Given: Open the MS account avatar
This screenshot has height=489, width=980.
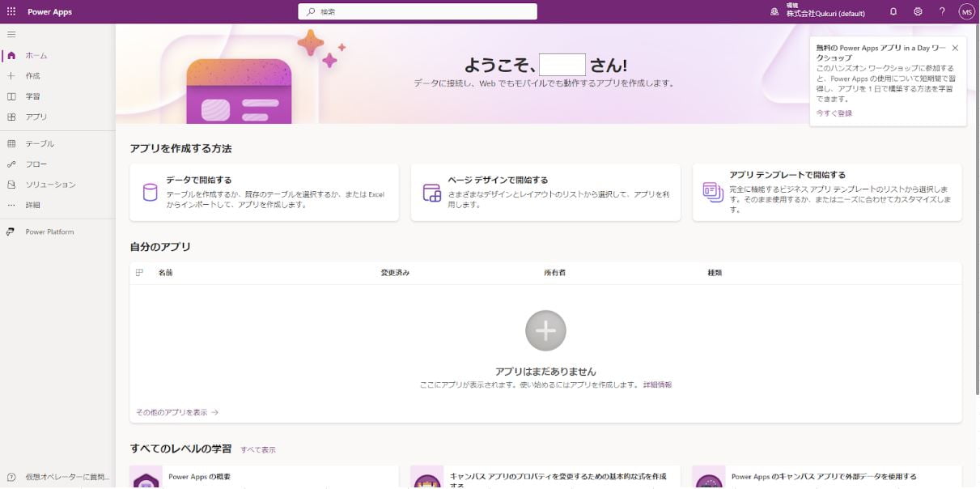Looking at the screenshot, I should (966, 11).
